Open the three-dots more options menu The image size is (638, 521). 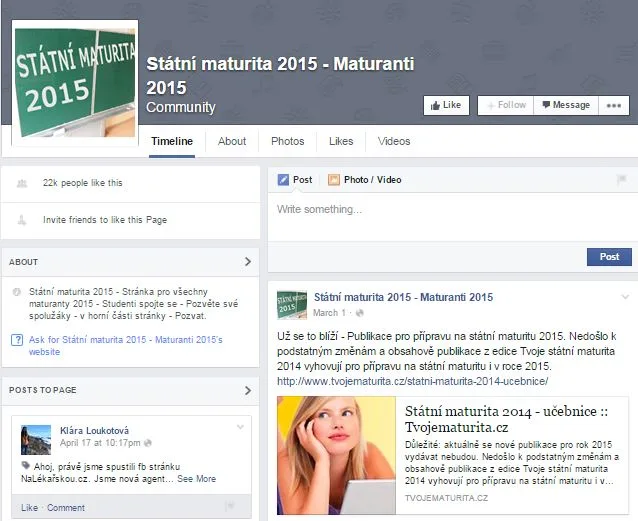(614, 105)
